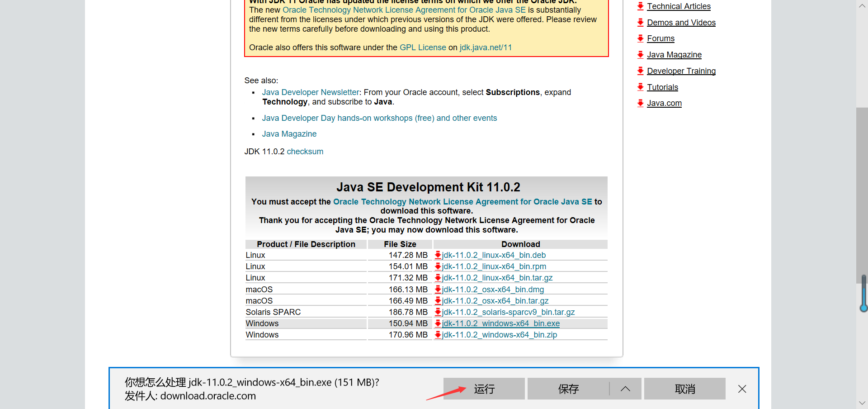Open the GPL License link
Screen dimensions: 868x409
[x=423, y=48]
